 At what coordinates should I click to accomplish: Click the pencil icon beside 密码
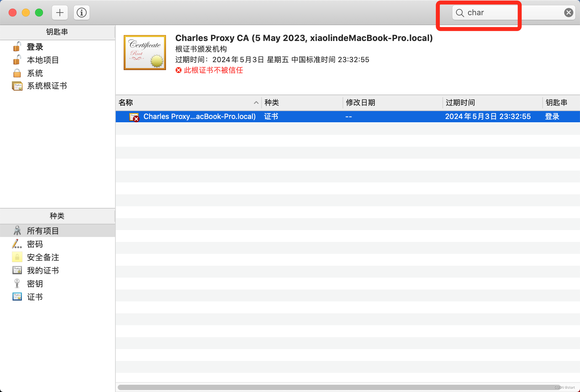(17, 244)
